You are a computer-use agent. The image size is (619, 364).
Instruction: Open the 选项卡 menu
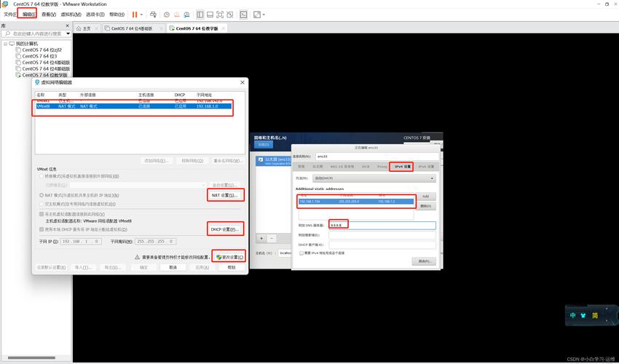(x=95, y=15)
